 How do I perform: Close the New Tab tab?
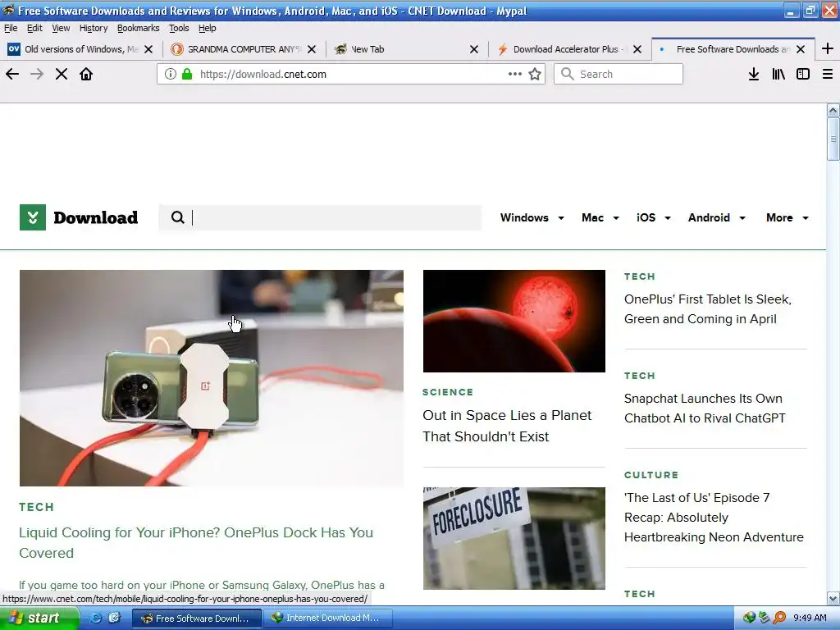click(x=474, y=49)
